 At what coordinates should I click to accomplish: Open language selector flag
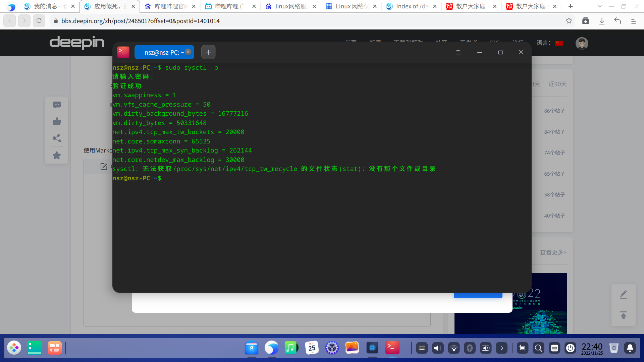(x=559, y=43)
